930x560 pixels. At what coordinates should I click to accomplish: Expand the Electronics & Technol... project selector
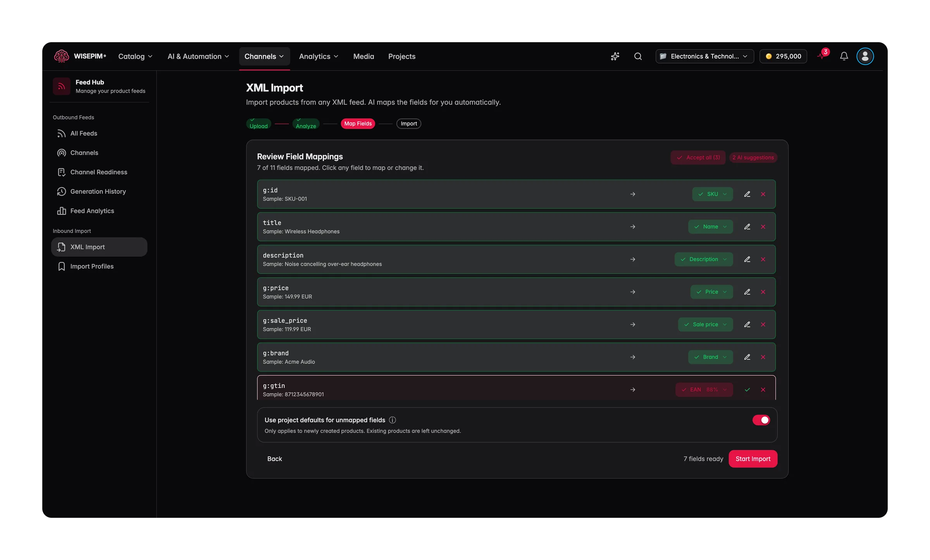pyautogui.click(x=704, y=56)
